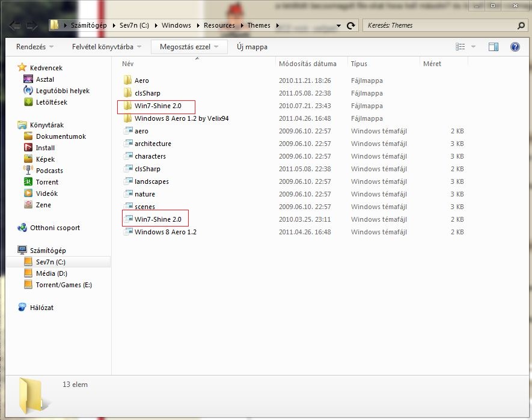Click the Kedvencek star icon

(x=22, y=67)
